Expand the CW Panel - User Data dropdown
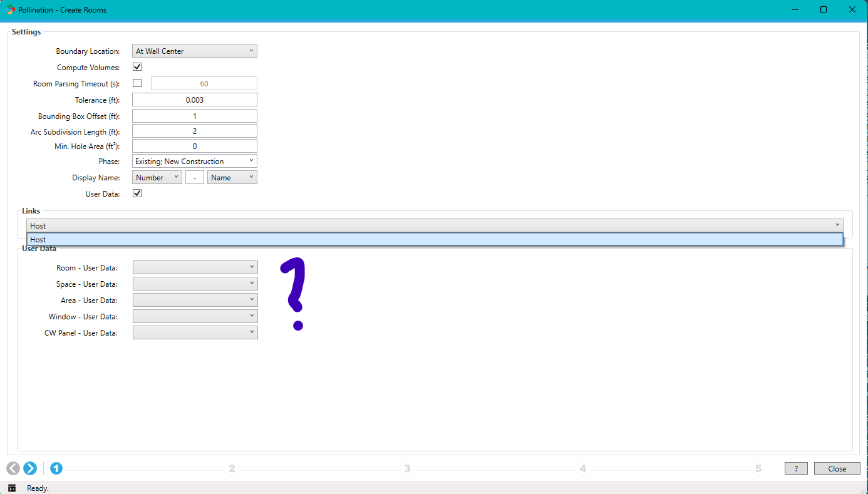Image resolution: width=868 pixels, height=494 pixels. 195,333
